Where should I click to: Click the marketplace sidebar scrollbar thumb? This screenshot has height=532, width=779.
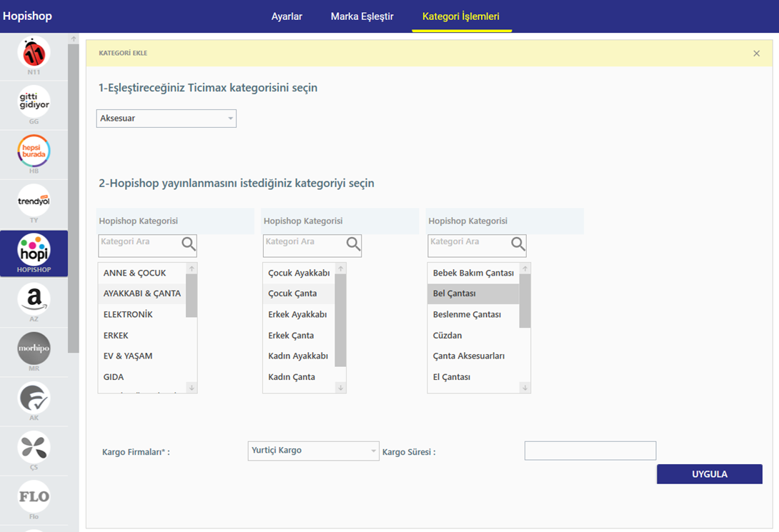tap(74, 199)
